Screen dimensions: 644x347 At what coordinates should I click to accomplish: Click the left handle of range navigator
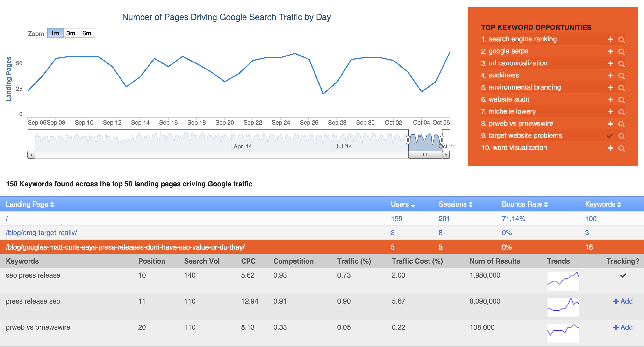click(408, 140)
